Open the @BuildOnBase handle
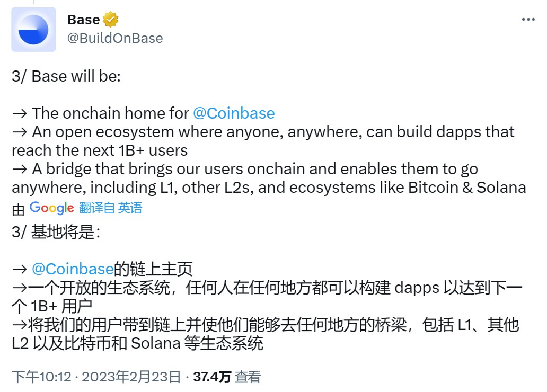547x392 pixels. [114, 38]
